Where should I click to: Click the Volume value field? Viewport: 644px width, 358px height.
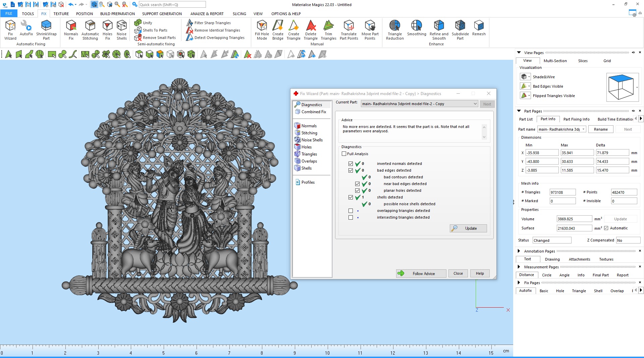coord(574,219)
